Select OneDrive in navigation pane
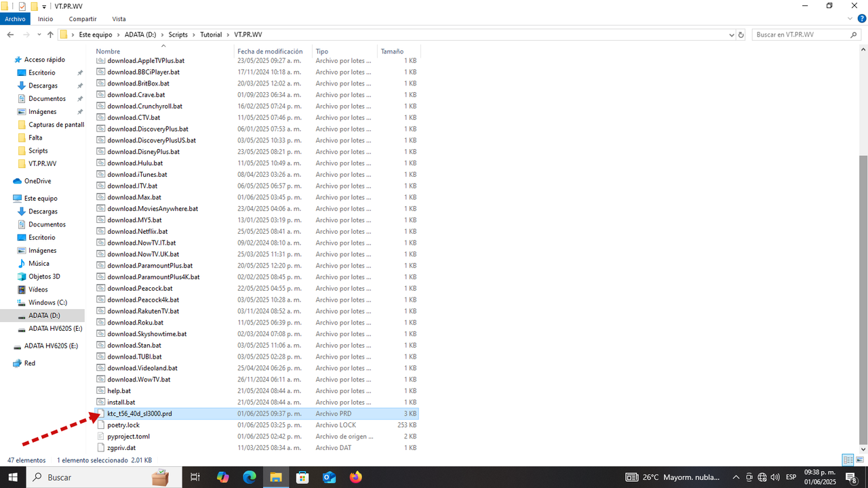 tap(37, 181)
